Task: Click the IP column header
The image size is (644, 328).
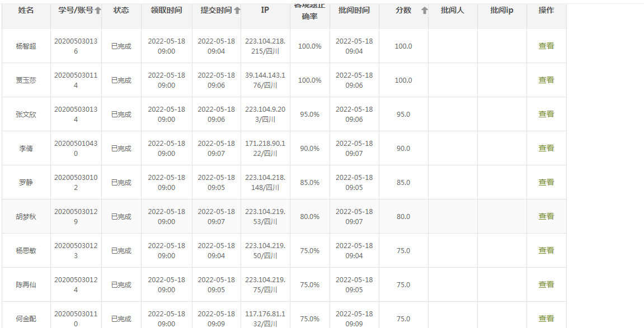Action: click(x=265, y=10)
